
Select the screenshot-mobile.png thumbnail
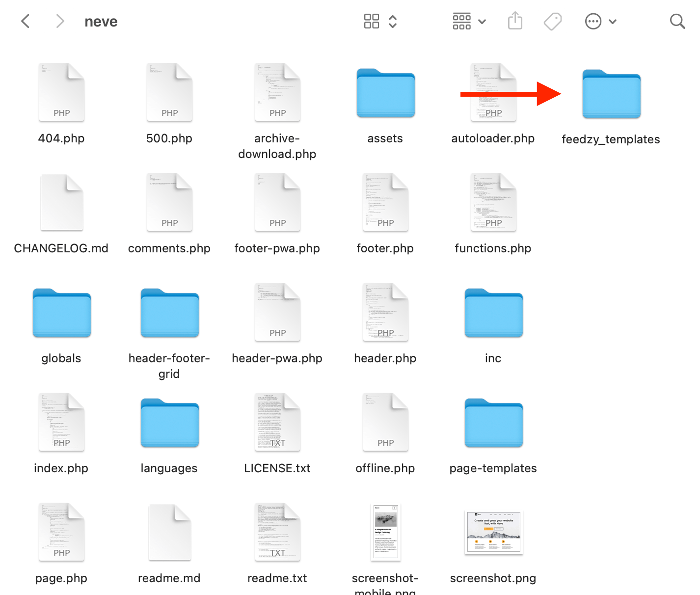click(x=385, y=532)
